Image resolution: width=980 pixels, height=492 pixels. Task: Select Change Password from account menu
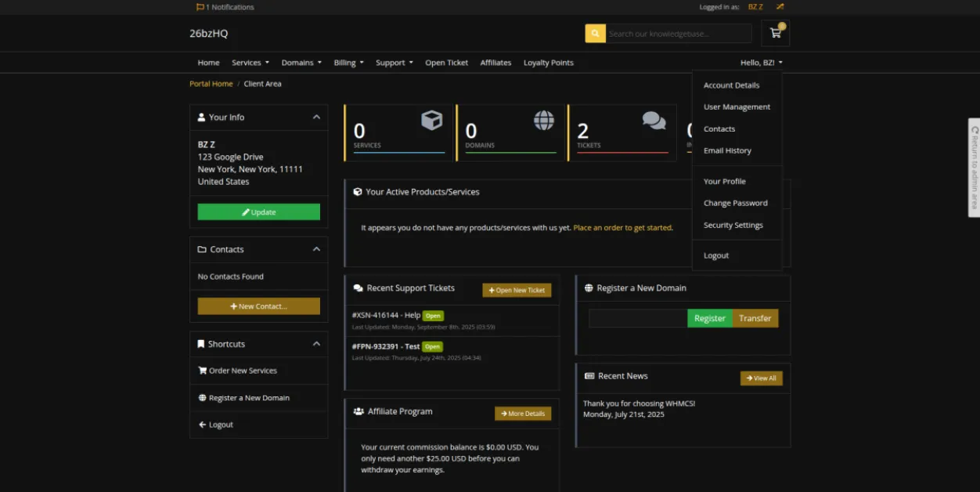(735, 203)
